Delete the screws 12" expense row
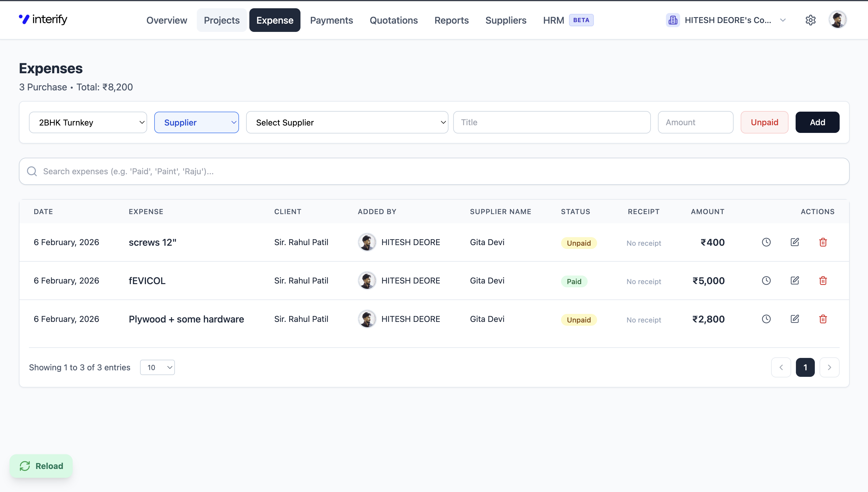The width and height of the screenshot is (868, 492). [x=823, y=242]
